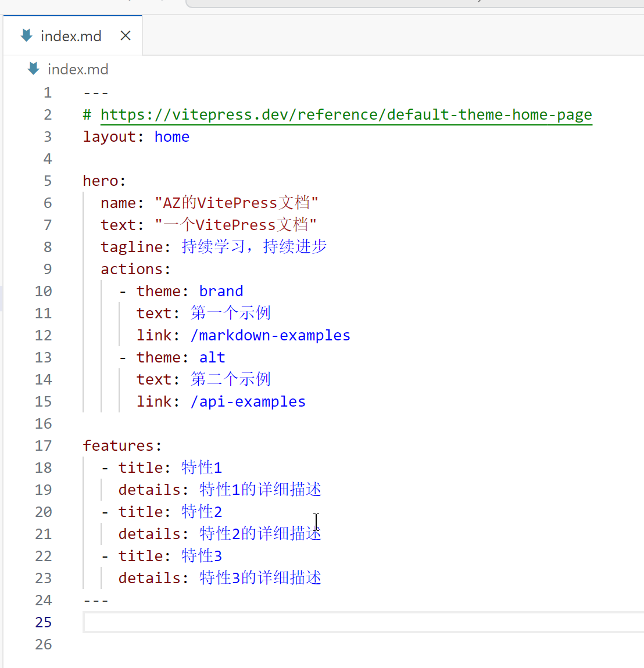Click the brand theme value on line 10

[221, 292]
